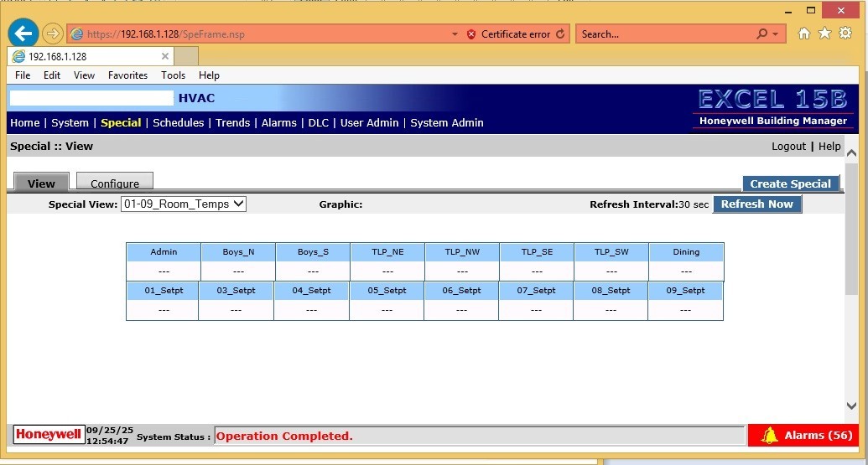The height and width of the screenshot is (465, 868).
Task: Open the Schedules page
Action: click(x=179, y=123)
